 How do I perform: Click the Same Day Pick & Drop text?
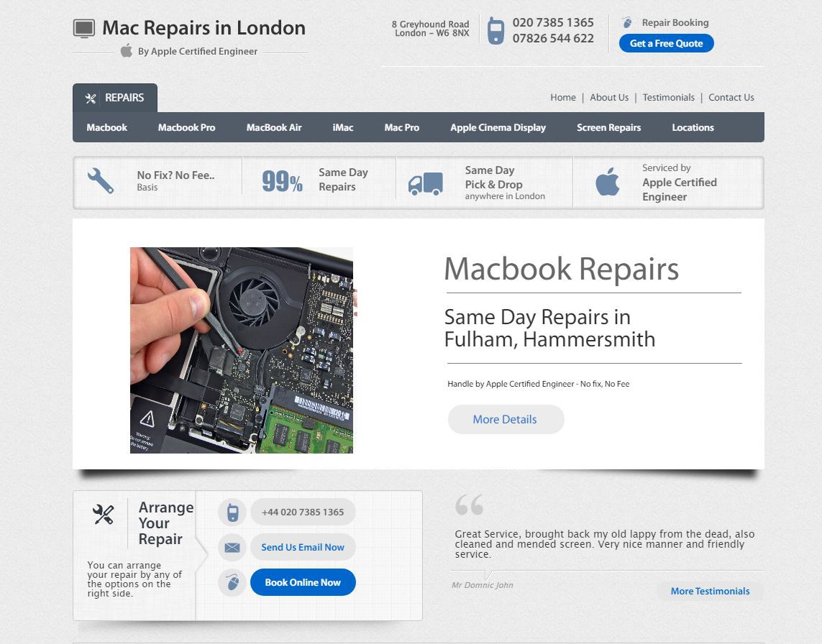coord(494,177)
